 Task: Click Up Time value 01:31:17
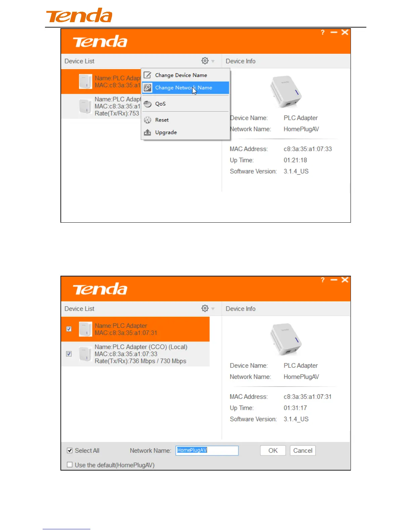(295, 408)
